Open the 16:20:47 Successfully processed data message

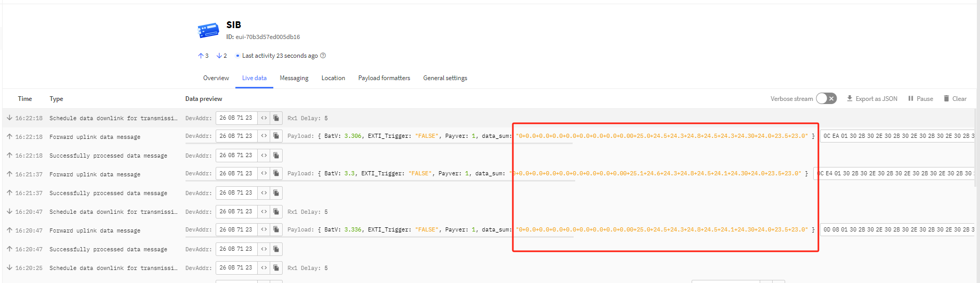point(488,249)
